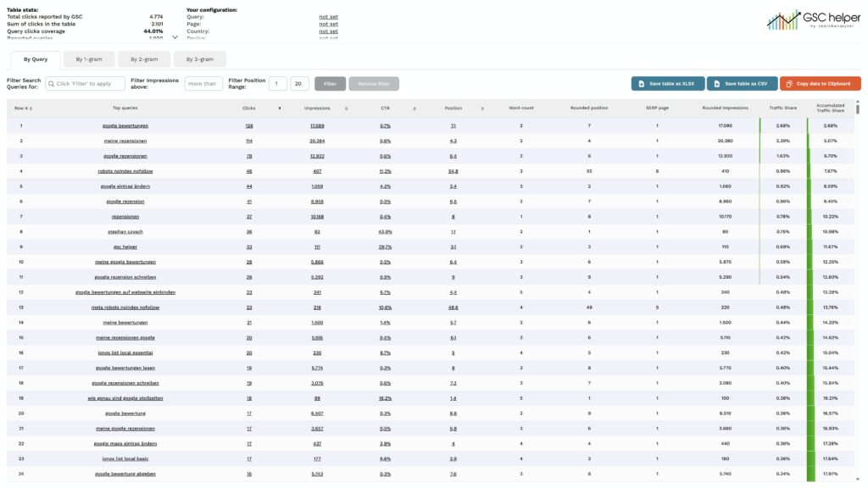Click traffic share cell 2.68% in row 1
Image resolution: width=868 pixels, height=488 pixels.
pyautogui.click(x=783, y=125)
